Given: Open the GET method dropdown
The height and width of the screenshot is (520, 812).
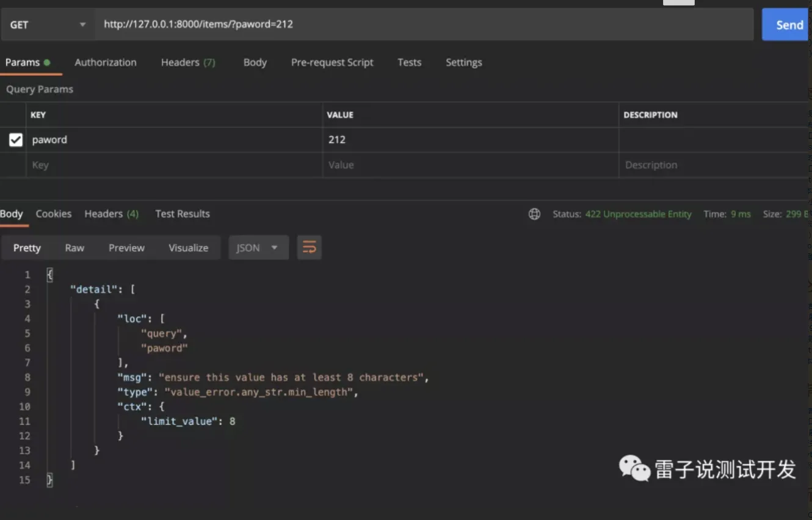Looking at the screenshot, I should tap(48, 24).
